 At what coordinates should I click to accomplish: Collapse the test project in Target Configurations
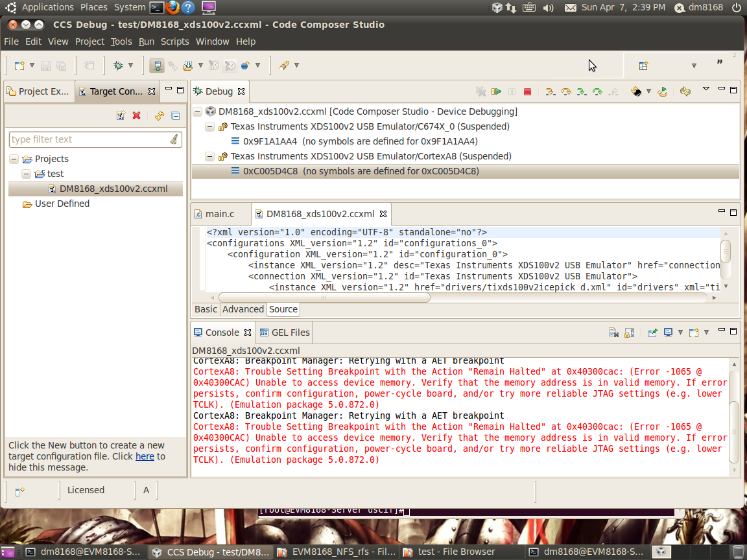[26, 174]
